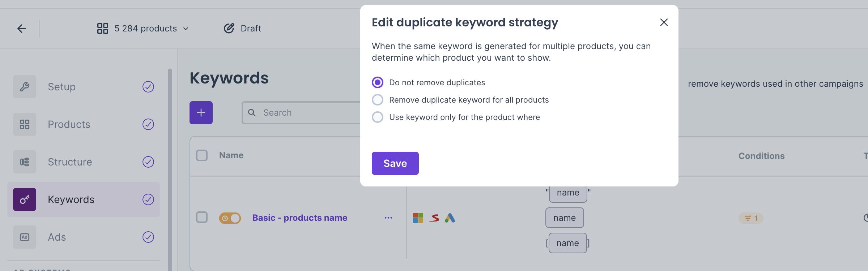This screenshot has width=868, height=271.
Task: Select 'Remove duplicate keyword for all products'
Action: point(378,100)
